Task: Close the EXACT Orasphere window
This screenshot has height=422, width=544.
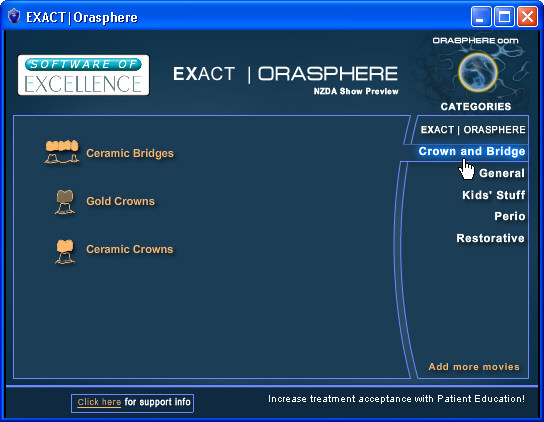Action: [527, 17]
